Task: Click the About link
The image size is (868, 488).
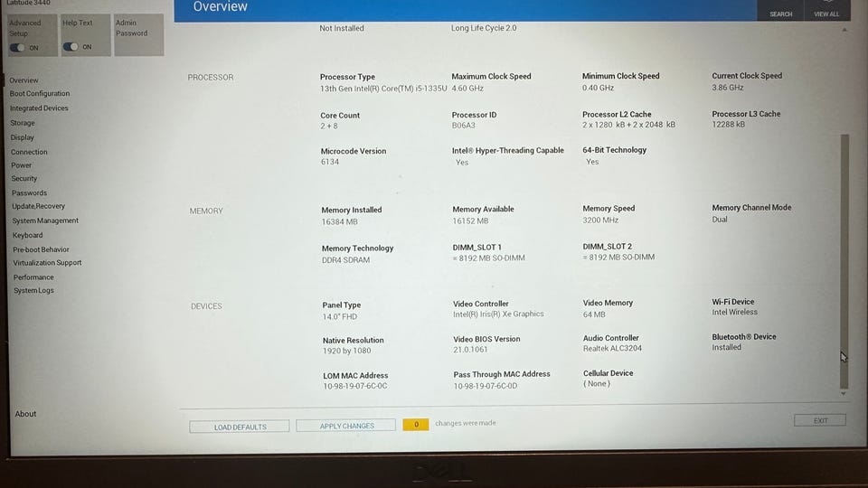Action: click(25, 414)
